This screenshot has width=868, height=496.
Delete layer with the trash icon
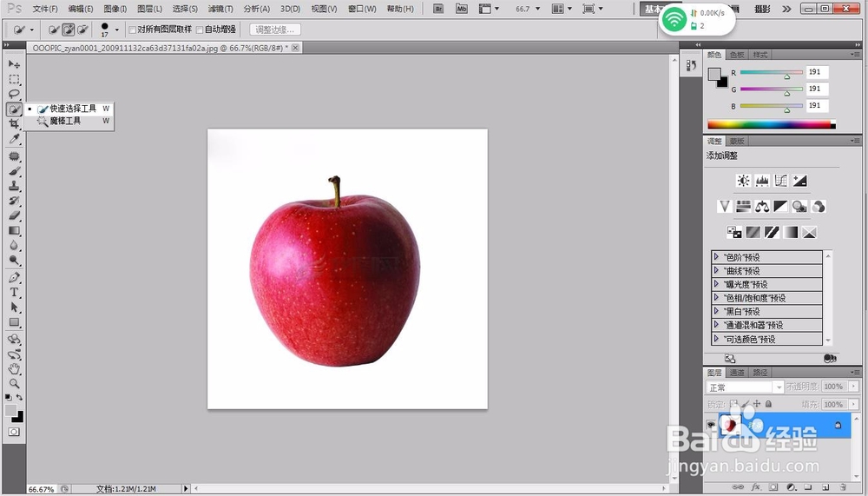(843, 487)
